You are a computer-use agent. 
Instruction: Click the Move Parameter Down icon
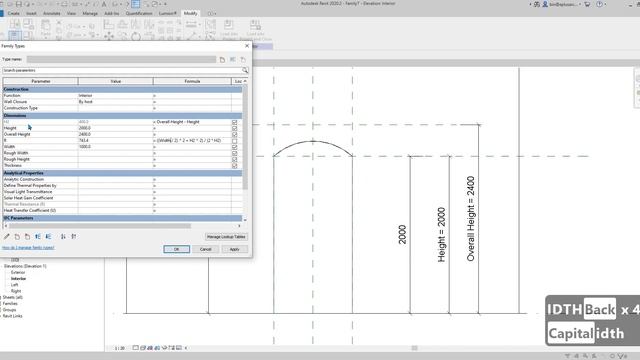pos(49,236)
